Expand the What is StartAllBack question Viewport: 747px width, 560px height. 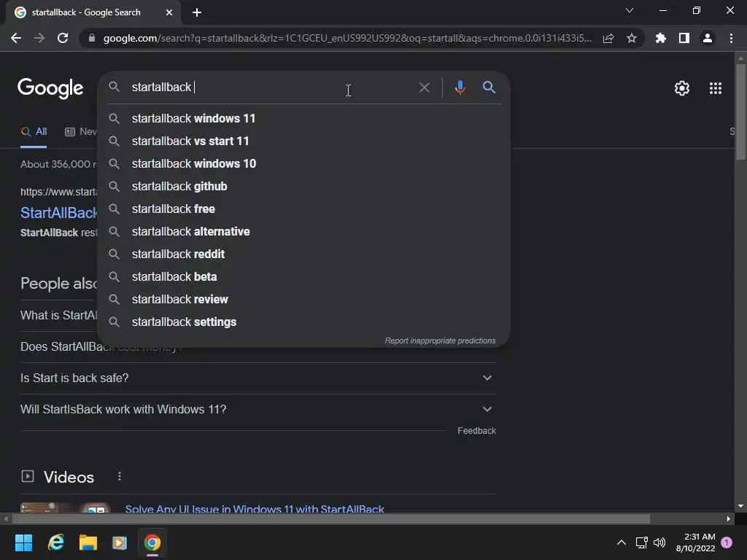tap(58, 315)
